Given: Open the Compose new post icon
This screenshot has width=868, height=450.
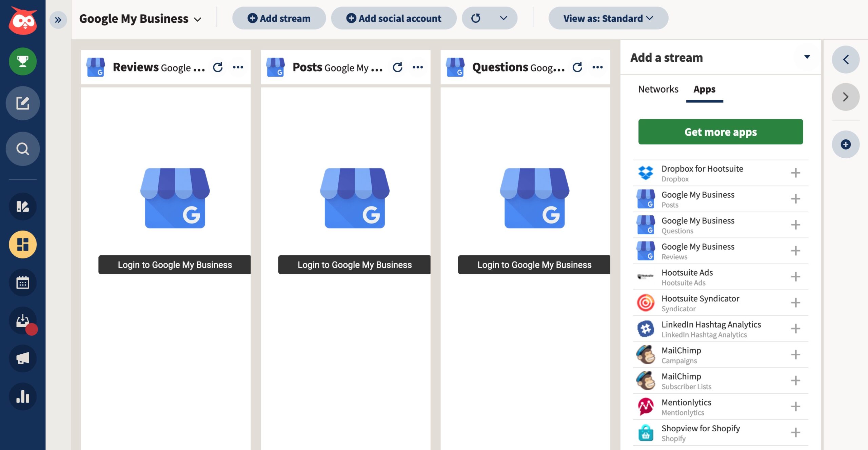Looking at the screenshot, I should (23, 103).
